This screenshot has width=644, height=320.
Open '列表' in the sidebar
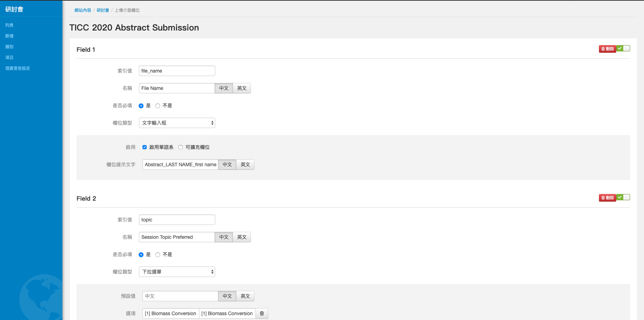[x=9, y=25]
